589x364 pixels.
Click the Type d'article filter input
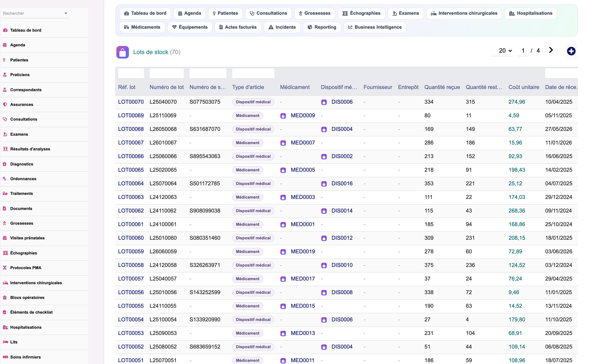pos(253,73)
